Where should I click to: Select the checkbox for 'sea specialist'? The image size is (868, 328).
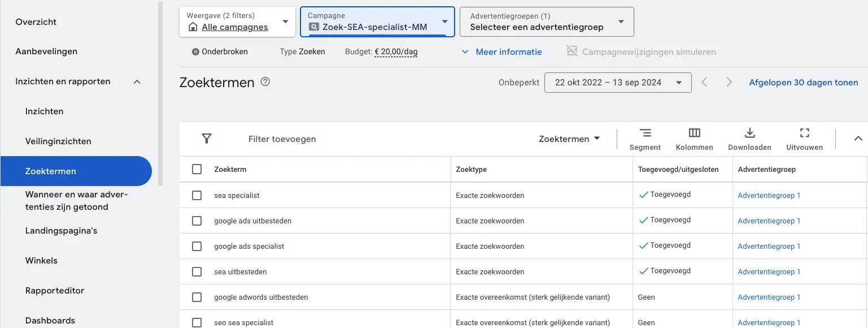[x=197, y=195]
